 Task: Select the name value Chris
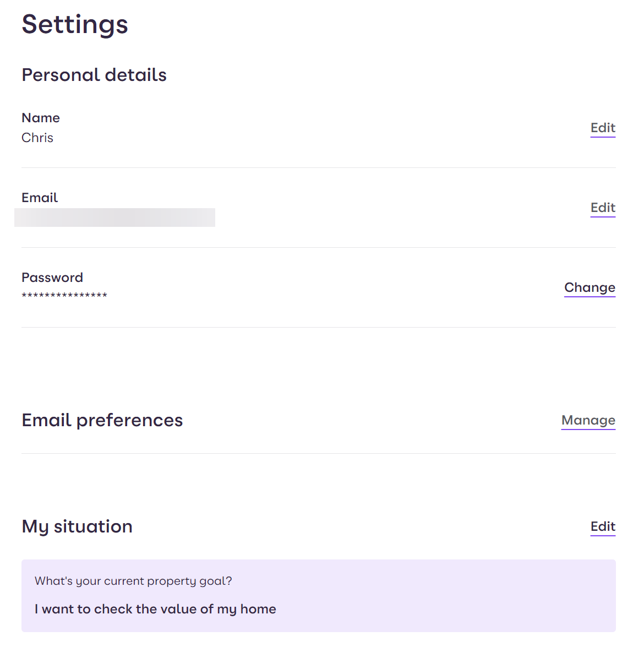(x=37, y=138)
